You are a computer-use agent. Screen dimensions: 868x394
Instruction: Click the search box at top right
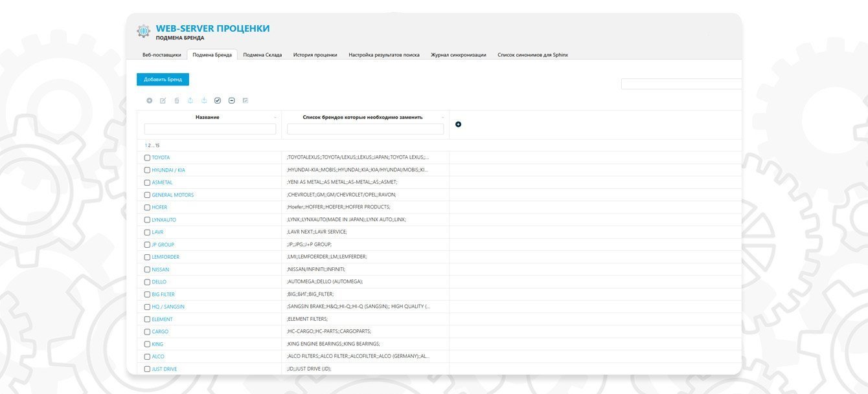(681, 84)
